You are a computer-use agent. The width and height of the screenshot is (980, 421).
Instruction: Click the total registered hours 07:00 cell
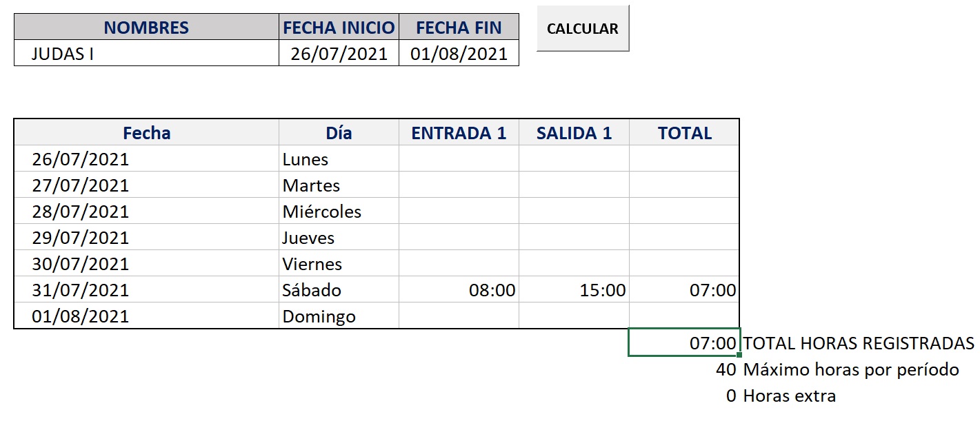click(684, 343)
